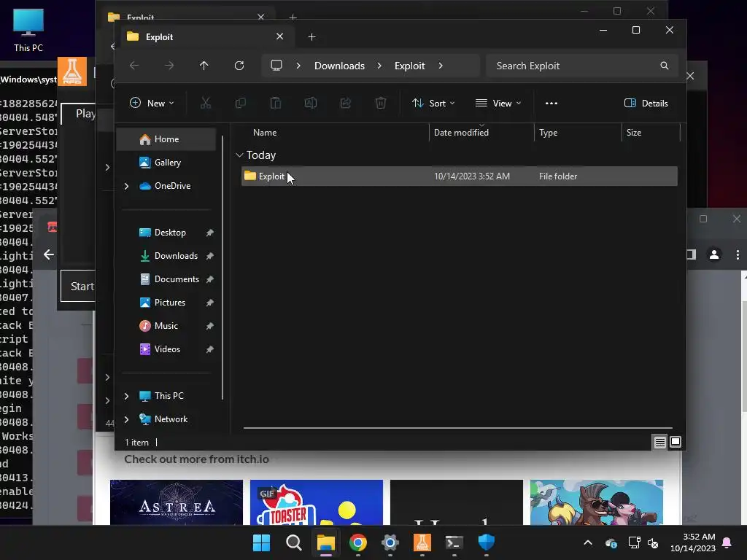Click the Cut toolbar icon
The height and width of the screenshot is (560, 747).
(205, 103)
